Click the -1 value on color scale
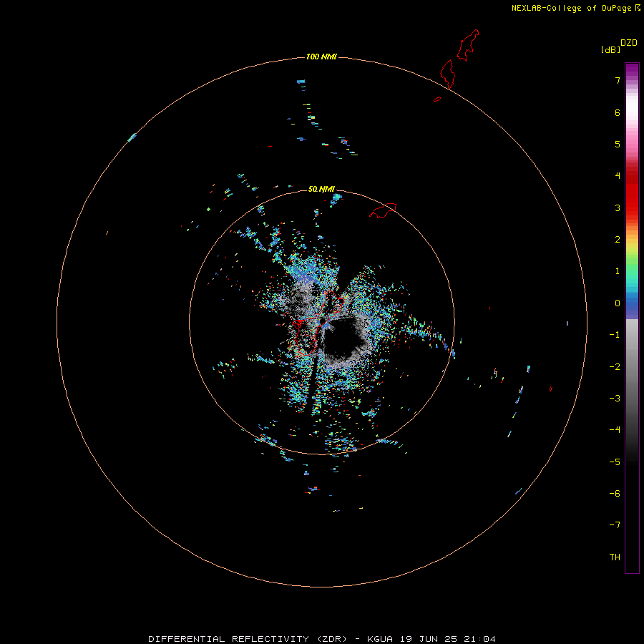Image resolution: width=644 pixels, height=644 pixels. (x=615, y=335)
